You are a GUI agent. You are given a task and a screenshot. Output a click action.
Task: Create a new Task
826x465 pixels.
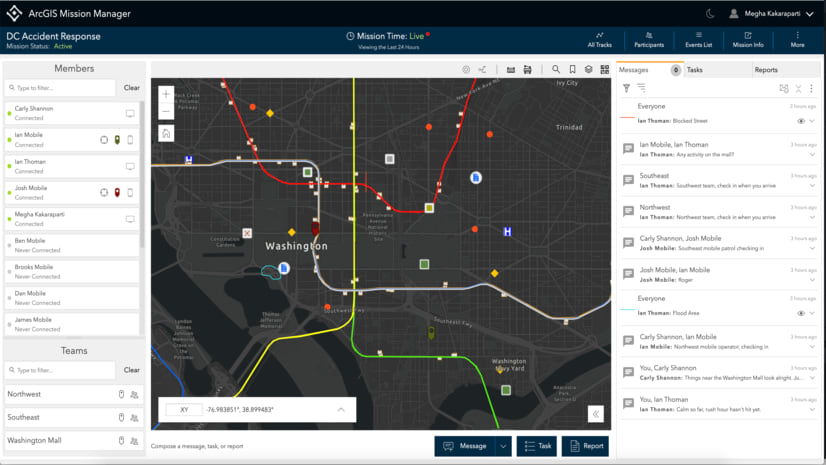(537, 446)
